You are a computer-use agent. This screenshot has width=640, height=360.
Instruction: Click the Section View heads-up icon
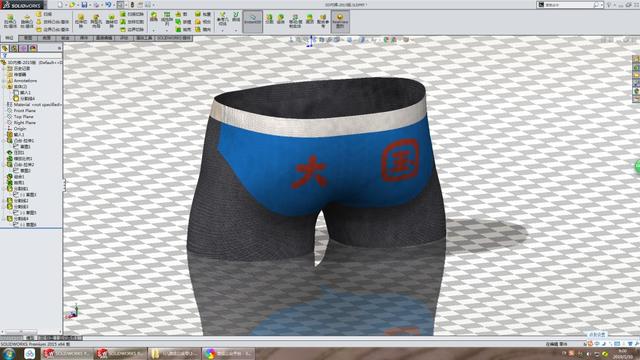322,40
